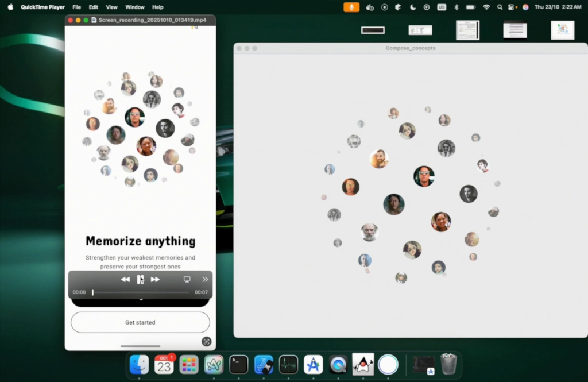Open the US input source menu
The height and width of the screenshot is (382, 588).
pos(441,7)
